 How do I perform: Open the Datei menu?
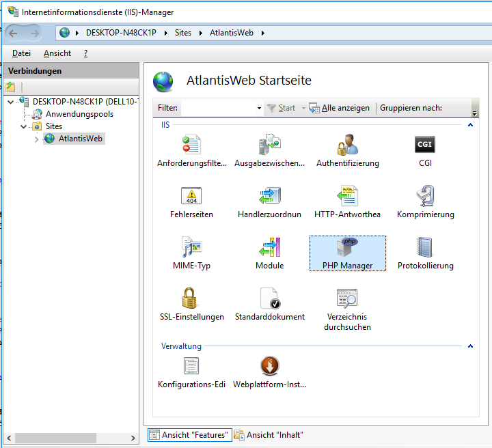pos(21,53)
